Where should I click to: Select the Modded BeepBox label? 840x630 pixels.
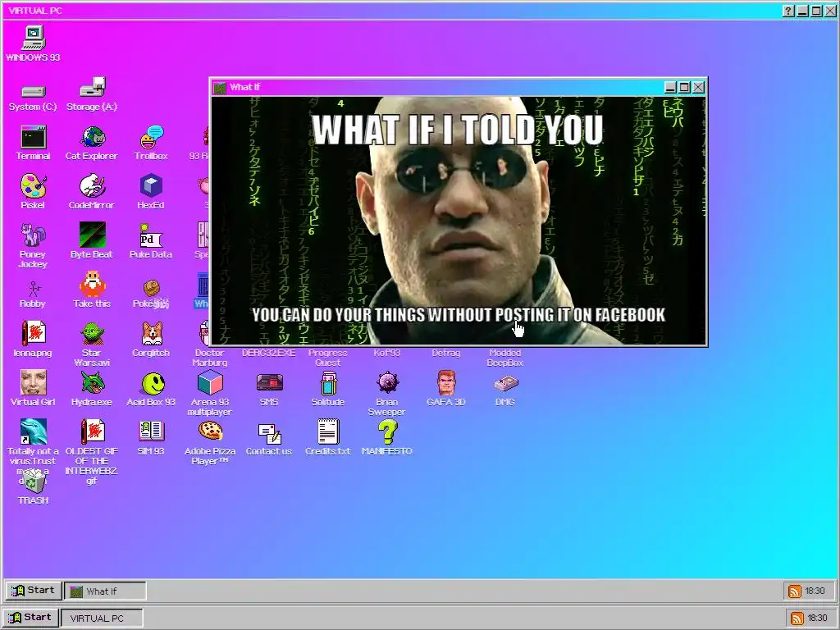coord(505,358)
